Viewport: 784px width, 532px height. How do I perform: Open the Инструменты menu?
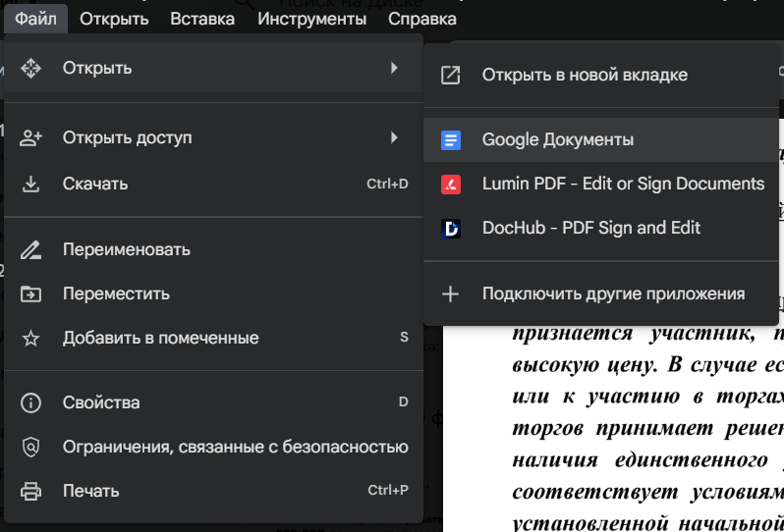pos(312,19)
